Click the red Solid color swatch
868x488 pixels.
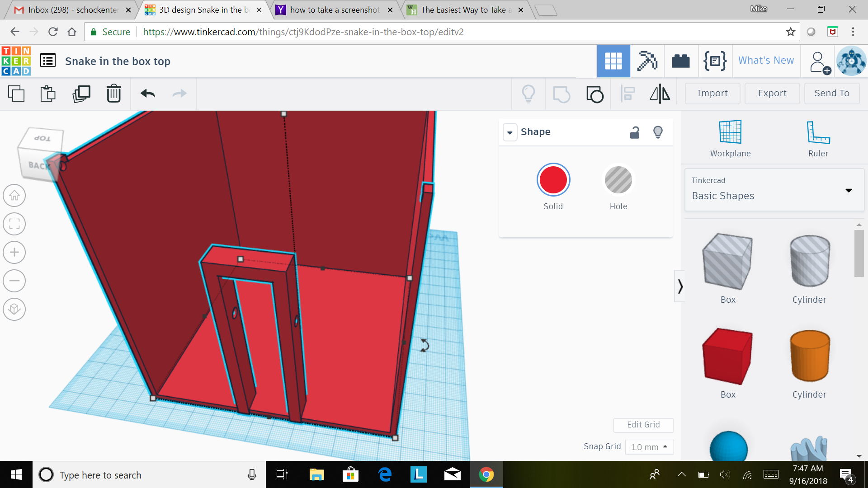[552, 180]
